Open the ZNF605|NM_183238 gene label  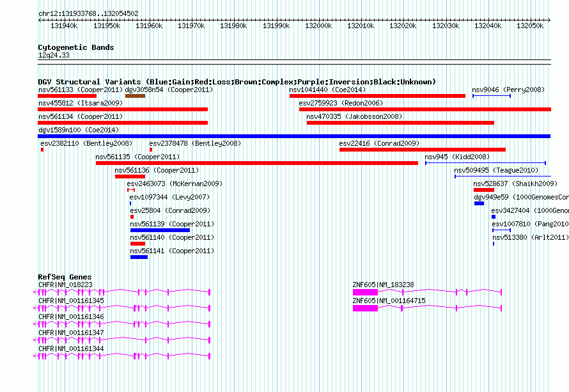coord(383,285)
